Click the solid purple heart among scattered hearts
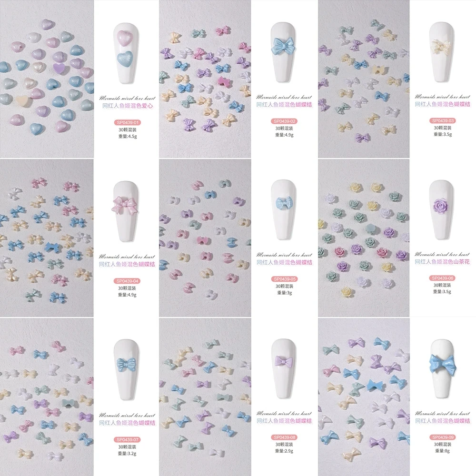The width and height of the screenshot is (476, 476). coord(59,69)
